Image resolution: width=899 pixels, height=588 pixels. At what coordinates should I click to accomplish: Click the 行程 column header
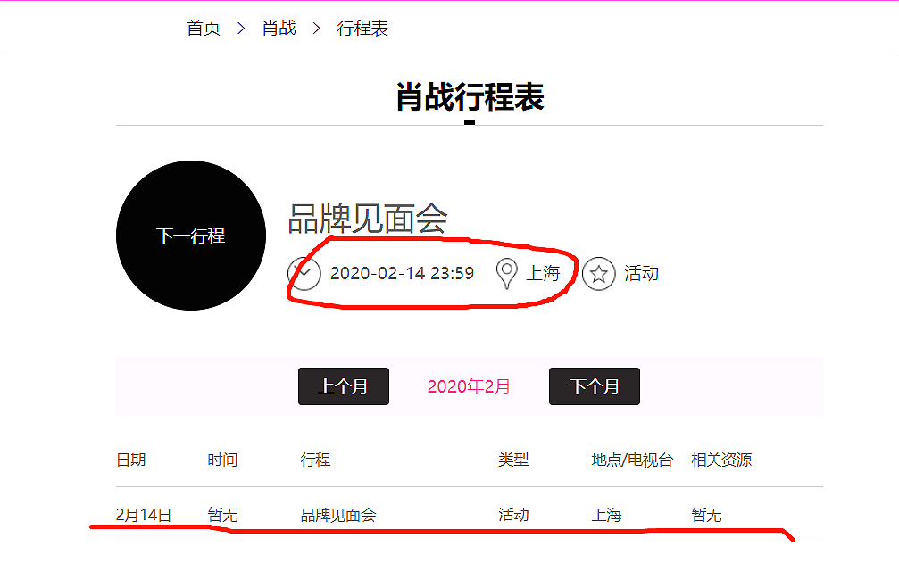[315, 460]
